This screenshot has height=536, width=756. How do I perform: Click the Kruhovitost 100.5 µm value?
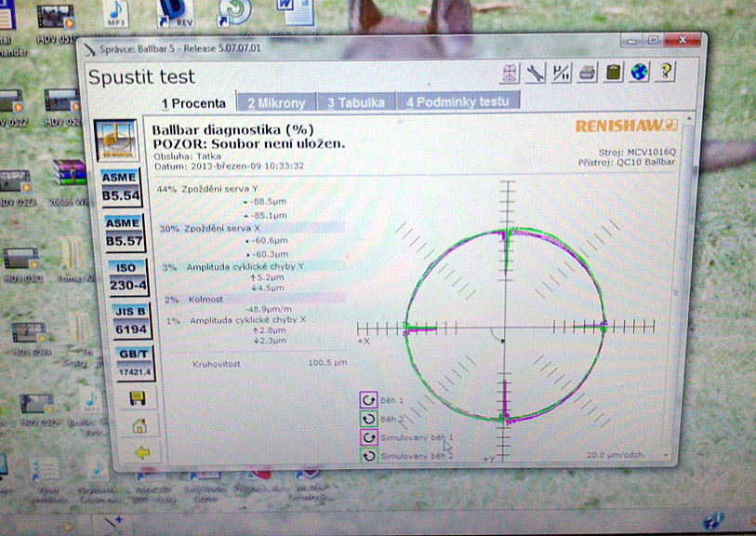tap(327, 362)
